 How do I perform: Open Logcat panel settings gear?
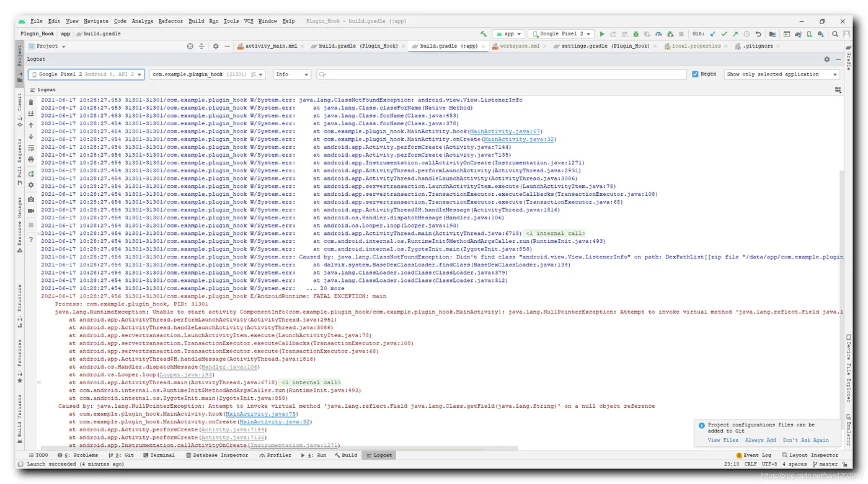coord(826,59)
